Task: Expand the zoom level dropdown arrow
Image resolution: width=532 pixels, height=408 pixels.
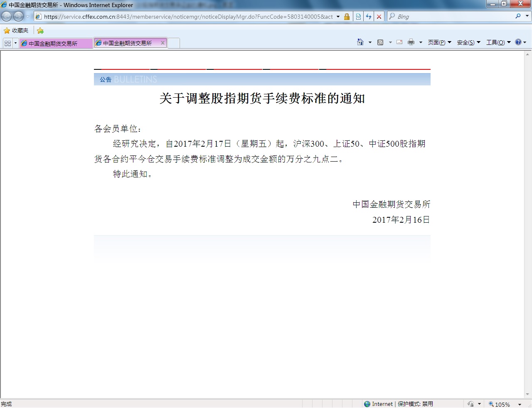Action: (x=520, y=404)
